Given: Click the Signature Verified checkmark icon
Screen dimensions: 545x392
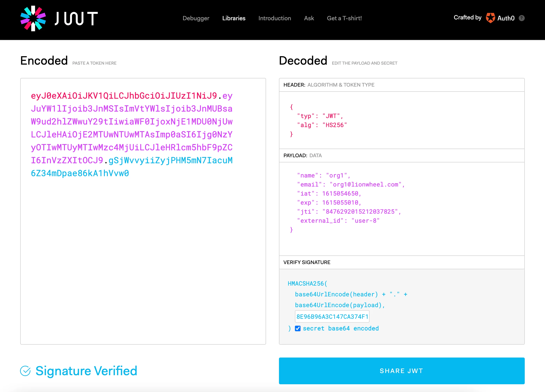Looking at the screenshot, I should click(25, 371).
